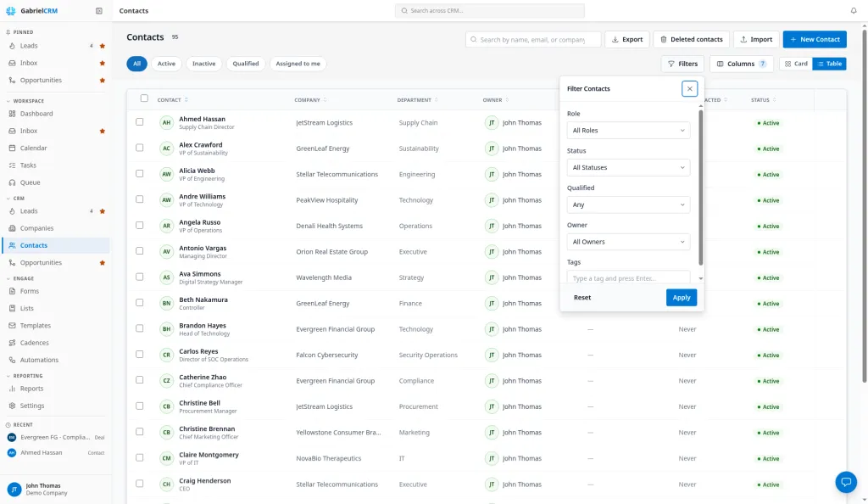Unpin the pinned Inbox star
The height and width of the screenshot is (504, 868).
click(x=103, y=63)
